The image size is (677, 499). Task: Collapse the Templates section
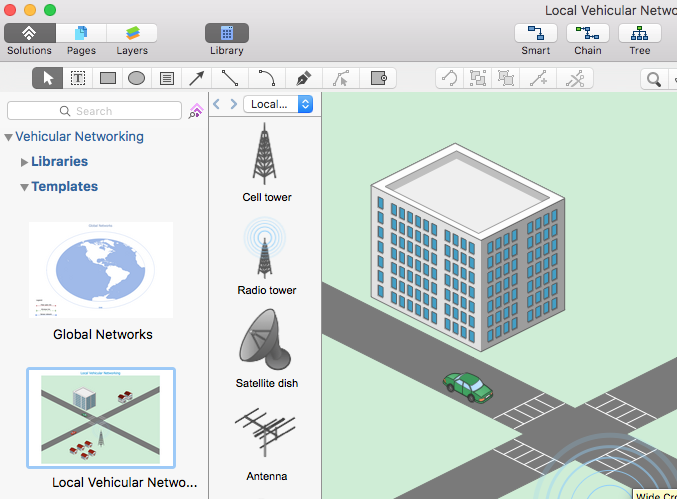click(x=25, y=187)
